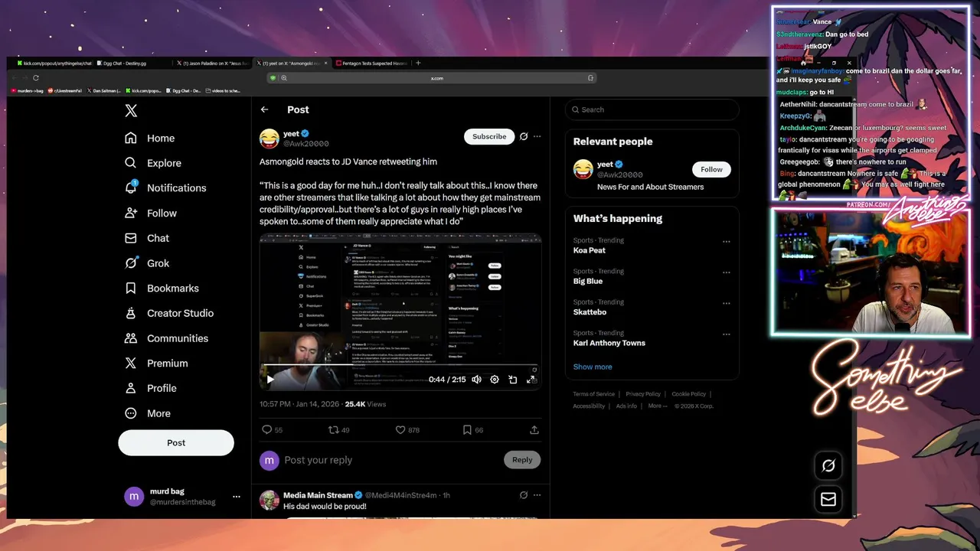
Task: Click Grok icon on Media Main Stream reply
Action: [x=524, y=495]
